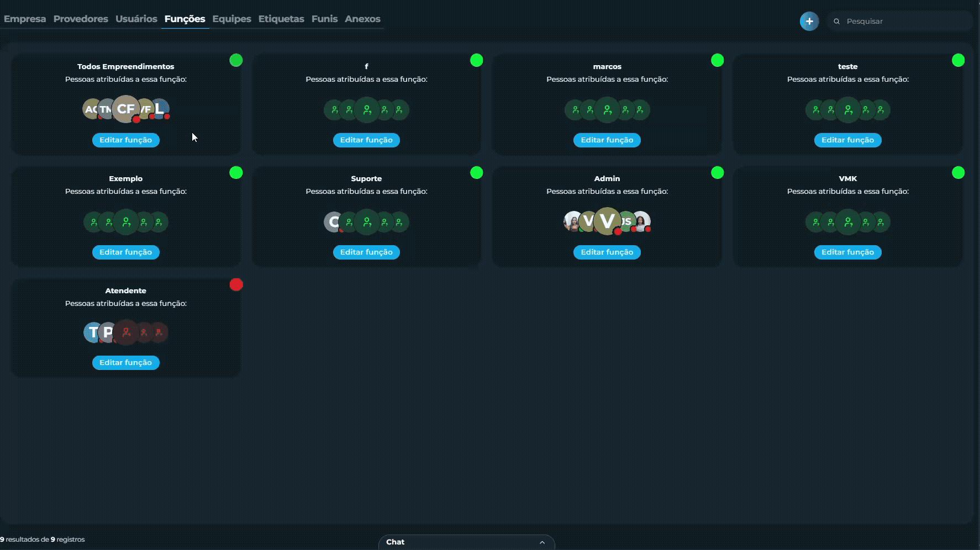Click the Pesquisar search field
Screen dimensions: 980x550
[900, 22]
